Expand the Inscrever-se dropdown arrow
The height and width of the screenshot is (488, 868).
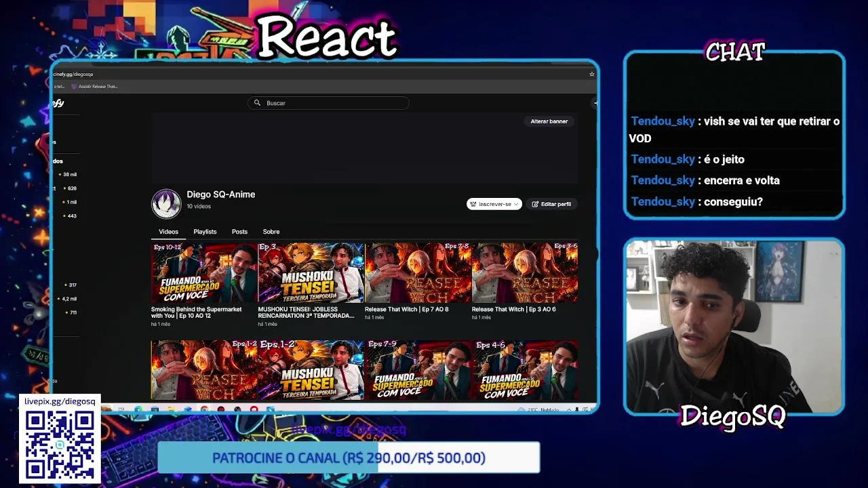tap(516, 204)
